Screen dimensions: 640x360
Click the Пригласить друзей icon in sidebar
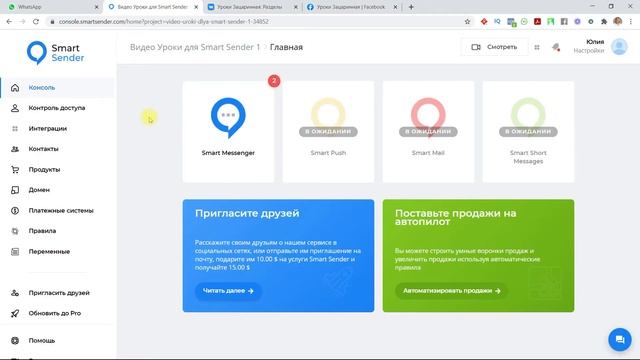pyautogui.click(x=15, y=293)
